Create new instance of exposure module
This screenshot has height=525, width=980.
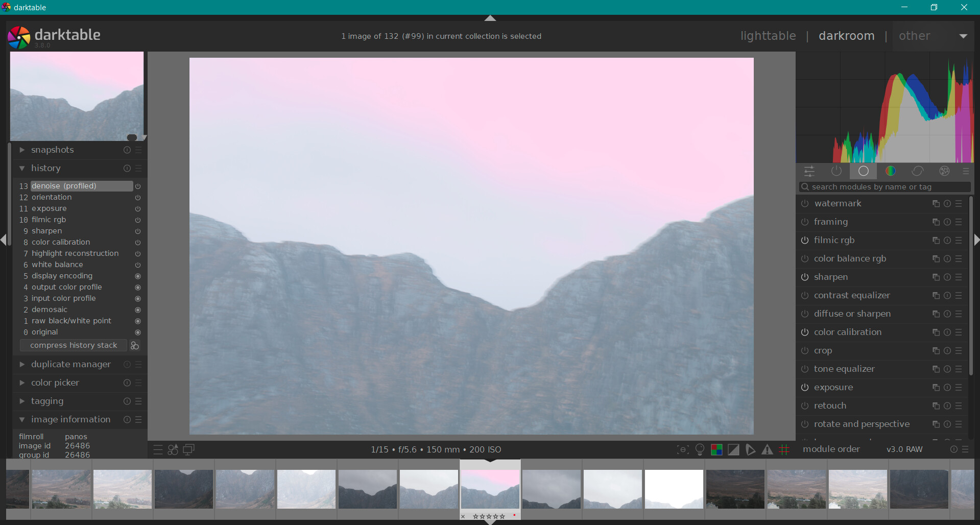coord(936,388)
